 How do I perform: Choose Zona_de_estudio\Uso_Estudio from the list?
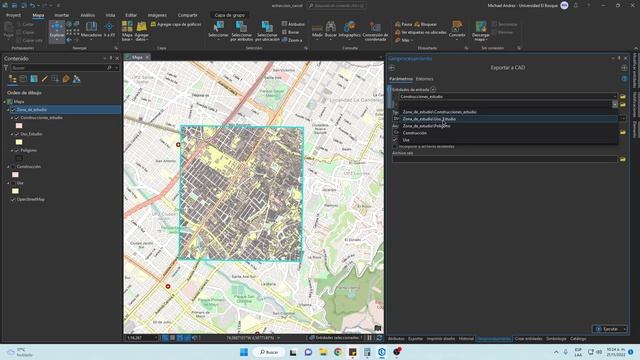tap(509, 119)
